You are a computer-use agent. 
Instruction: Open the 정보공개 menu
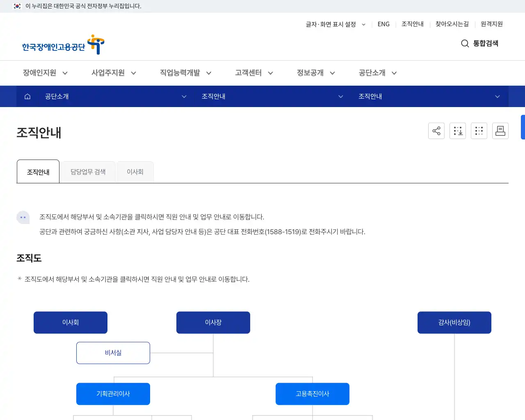tap(311, 73)
